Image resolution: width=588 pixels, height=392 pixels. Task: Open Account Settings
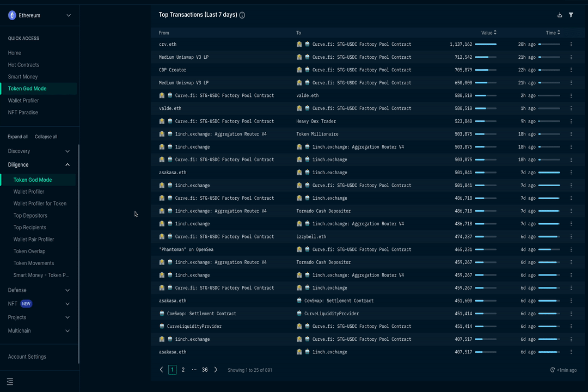27,357
